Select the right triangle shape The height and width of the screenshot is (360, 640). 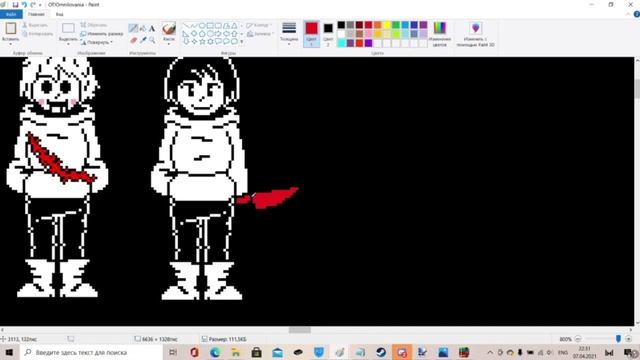[x=186, y=34]
